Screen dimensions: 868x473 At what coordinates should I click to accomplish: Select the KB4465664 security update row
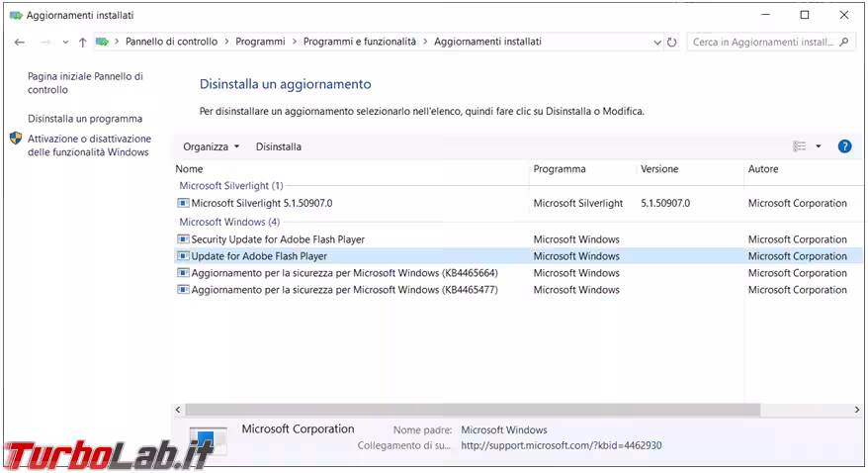point(344,273)
